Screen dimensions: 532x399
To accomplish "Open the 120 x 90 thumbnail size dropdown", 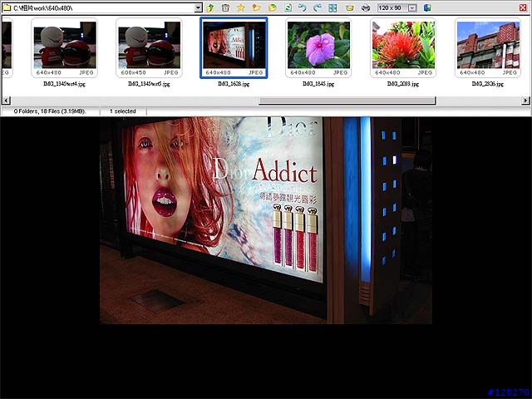I will pos(412,7).
